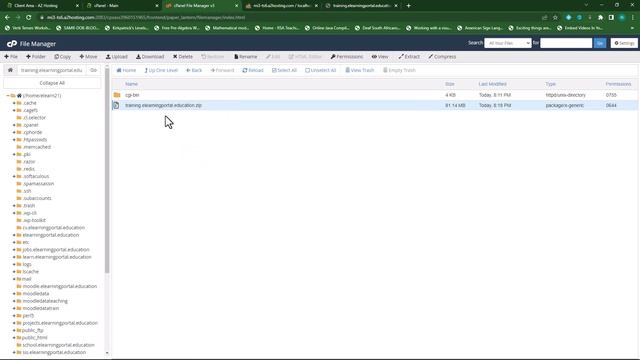Click the cgi-bin folder icon

pos(117,95)
